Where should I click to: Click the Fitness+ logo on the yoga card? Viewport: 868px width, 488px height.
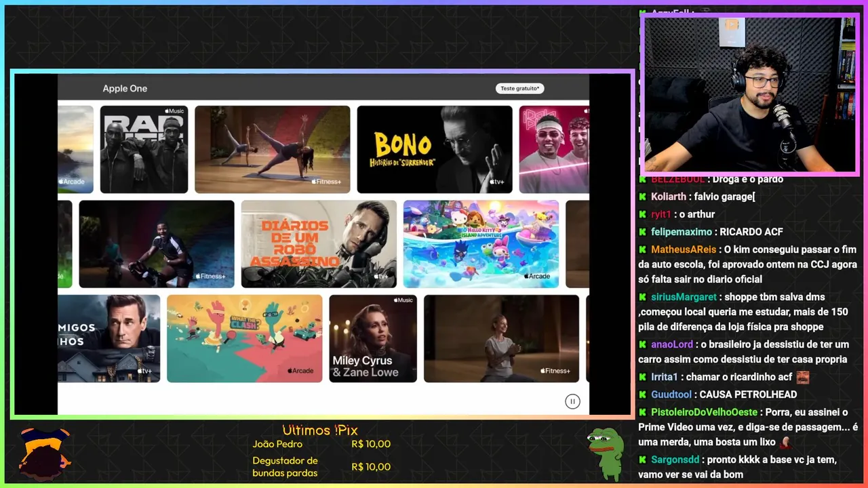coord(326,182)
